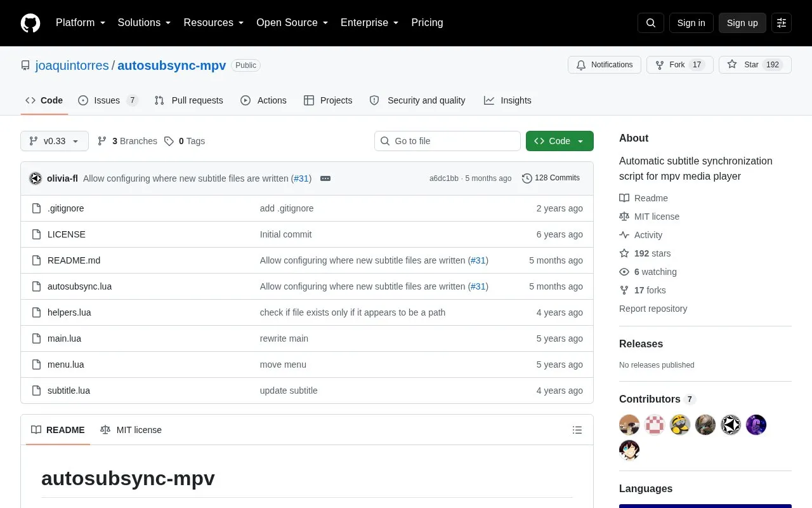Click the search magnifier icon

point(651,23)
